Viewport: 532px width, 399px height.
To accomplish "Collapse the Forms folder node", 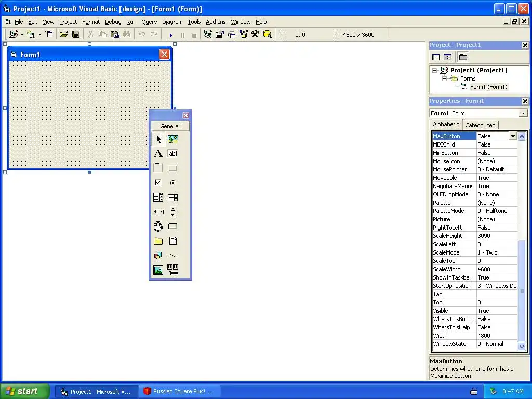I will pos(445,79).
